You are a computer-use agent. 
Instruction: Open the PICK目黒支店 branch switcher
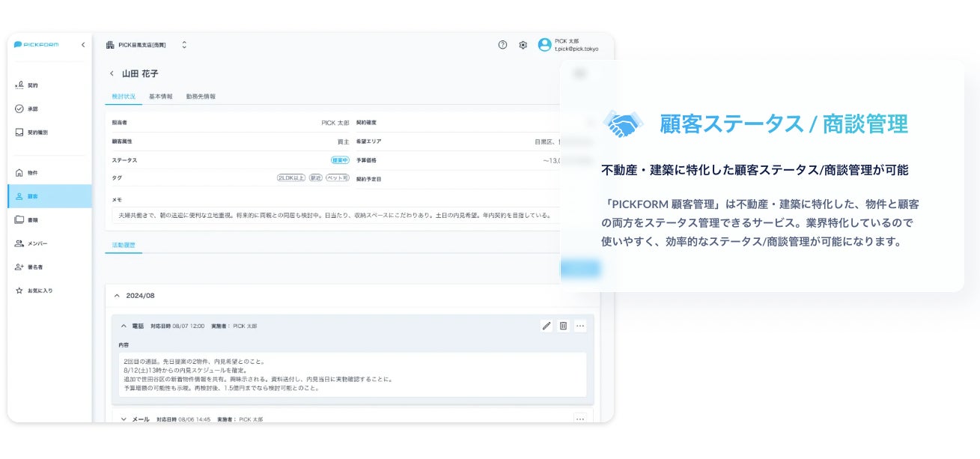184,45
